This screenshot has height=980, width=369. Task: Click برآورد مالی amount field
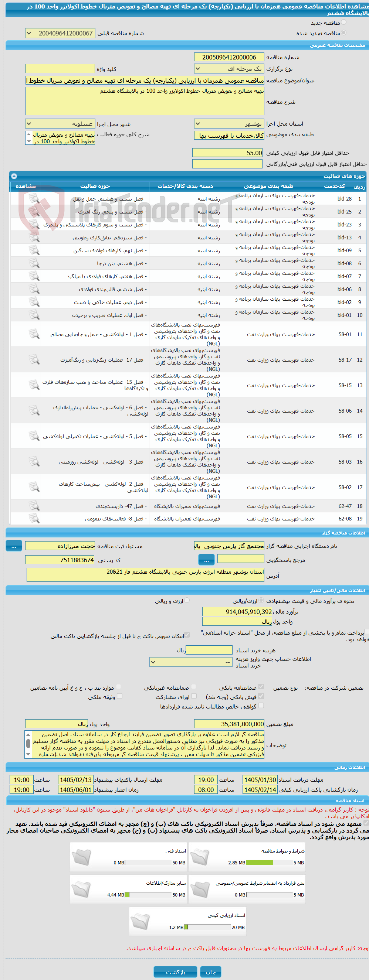pos(237,612)
